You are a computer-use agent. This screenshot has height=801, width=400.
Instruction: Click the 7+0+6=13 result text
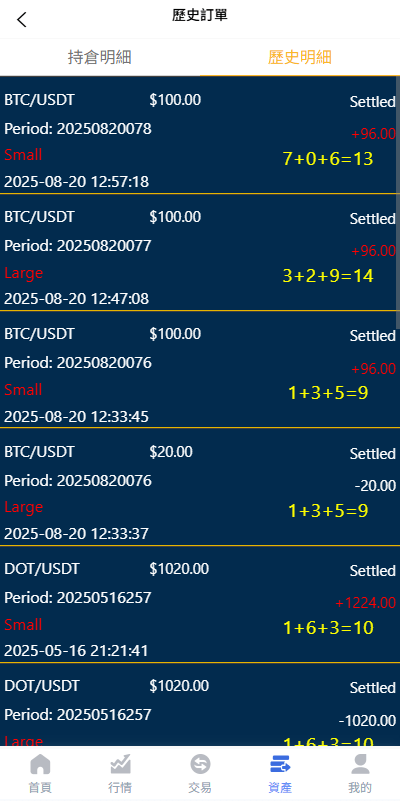click(x=328, y=159)
